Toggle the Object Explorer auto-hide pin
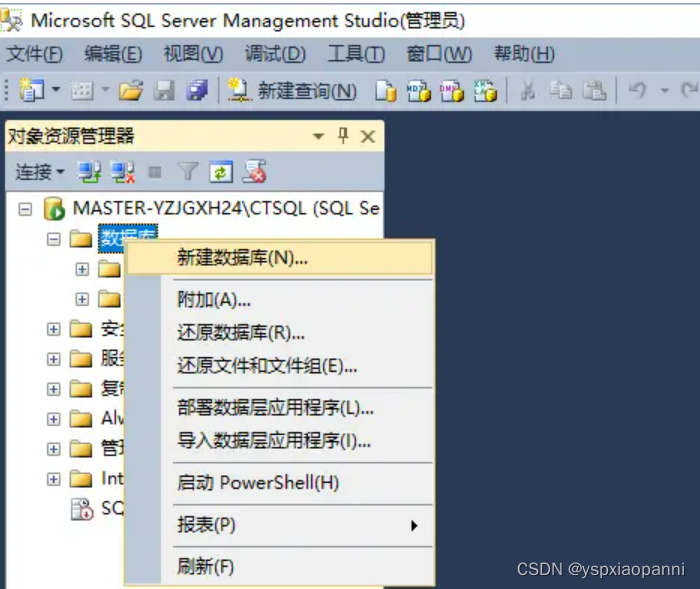Screen dimensions: 700x589 343,135
